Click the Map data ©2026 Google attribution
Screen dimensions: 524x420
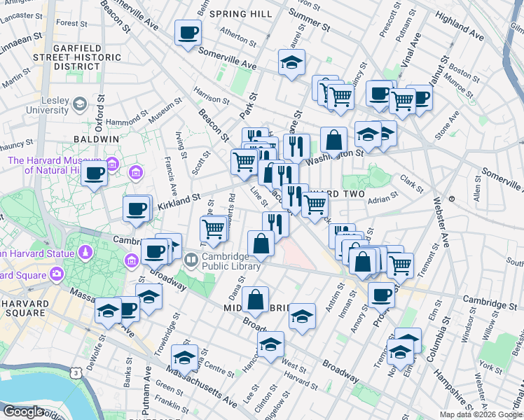pyautogui.click(x=481, y=415)
